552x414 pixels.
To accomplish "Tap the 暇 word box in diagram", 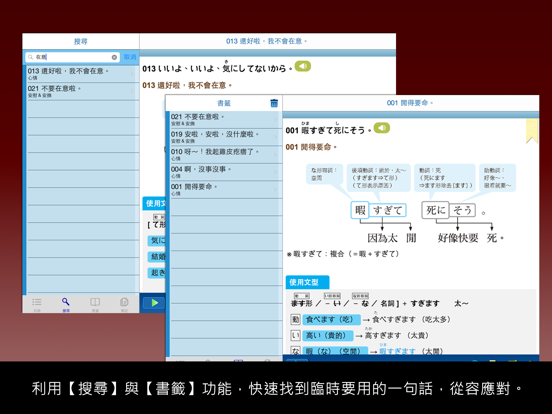I will tap(360, 210).
